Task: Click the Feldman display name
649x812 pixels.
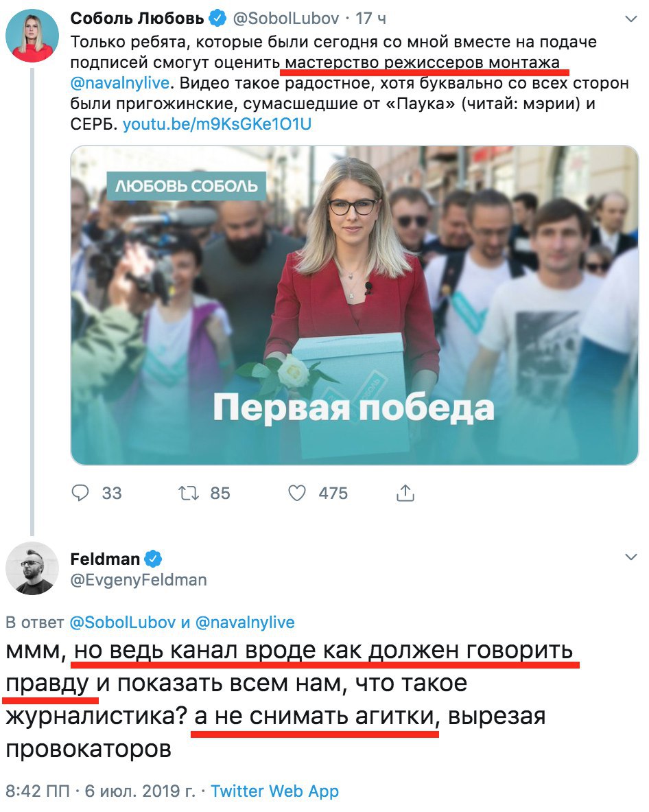Action: pos(105,559)
